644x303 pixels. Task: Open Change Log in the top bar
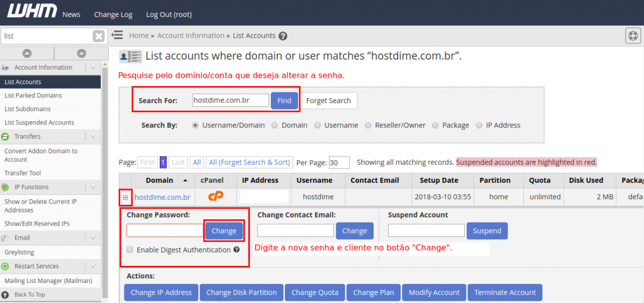pyautogui.click(x=113, y=15)
